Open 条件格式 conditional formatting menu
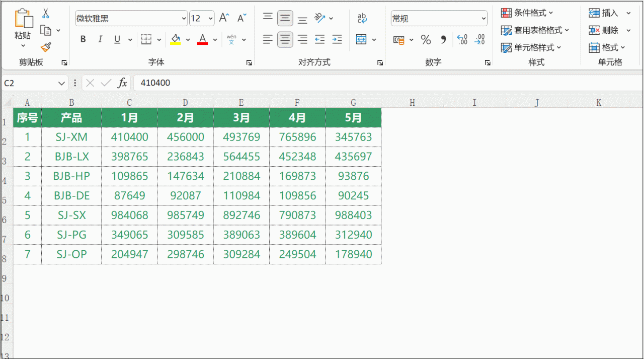The image size is (644, 359). 527,13
